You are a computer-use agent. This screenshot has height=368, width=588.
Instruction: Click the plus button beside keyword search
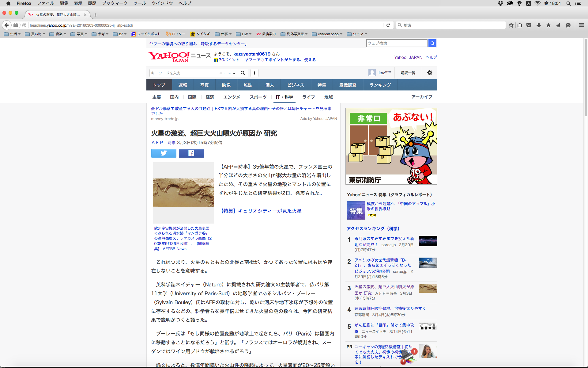(x=254, y=73)
